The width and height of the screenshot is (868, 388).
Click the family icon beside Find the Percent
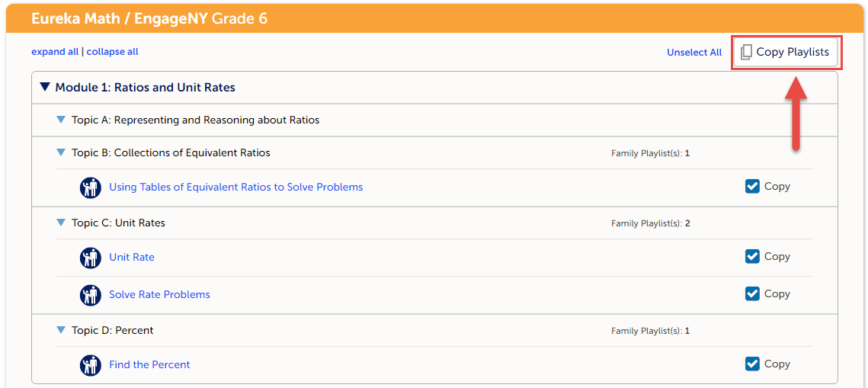point(90,365)
